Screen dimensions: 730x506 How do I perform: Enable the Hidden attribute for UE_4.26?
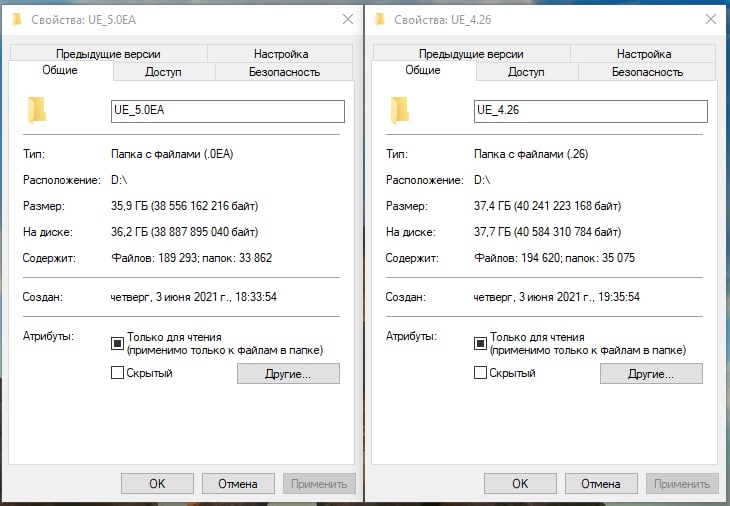pos(480,373)
